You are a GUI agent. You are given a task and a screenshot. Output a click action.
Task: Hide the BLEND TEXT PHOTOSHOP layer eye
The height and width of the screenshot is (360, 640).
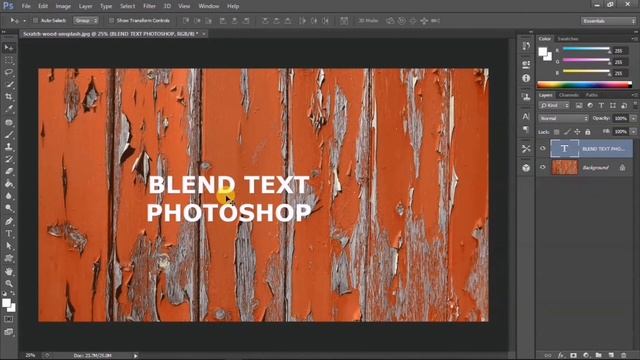[x=542, y=149]
